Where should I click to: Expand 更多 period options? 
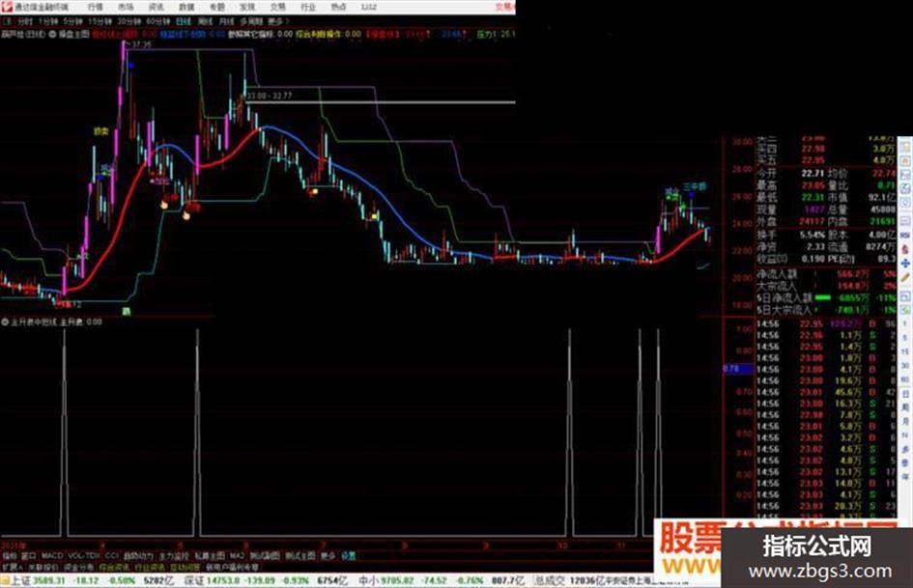coord(277,21)
